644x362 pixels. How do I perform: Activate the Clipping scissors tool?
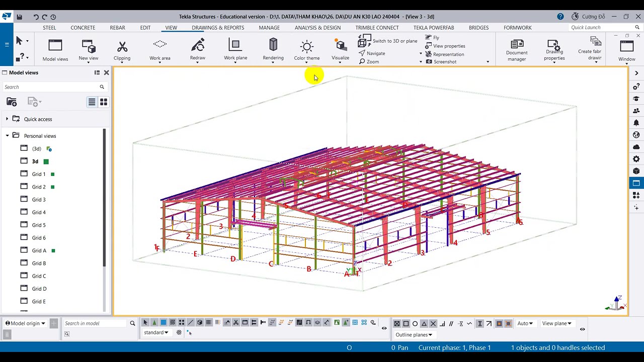click(x=122, y=50)
